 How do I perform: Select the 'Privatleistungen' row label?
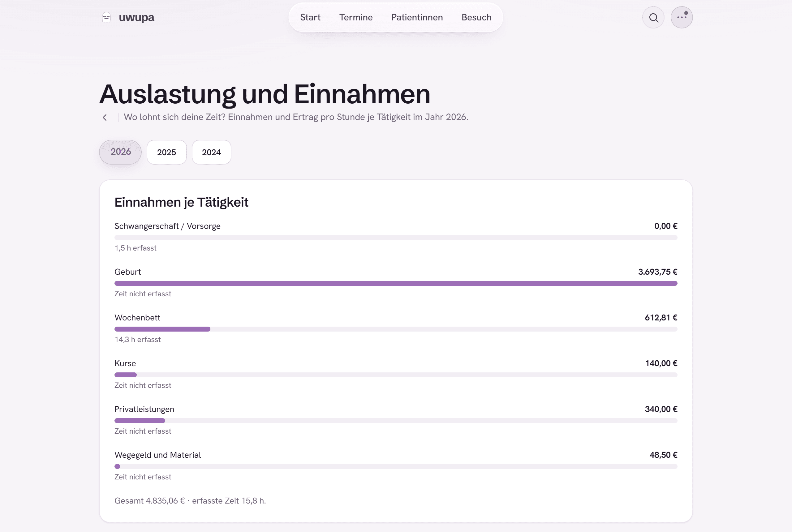click(144, 409)
